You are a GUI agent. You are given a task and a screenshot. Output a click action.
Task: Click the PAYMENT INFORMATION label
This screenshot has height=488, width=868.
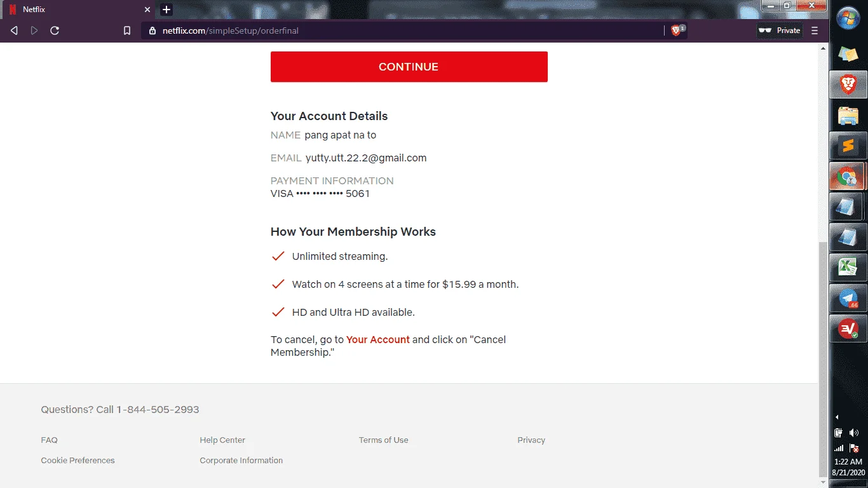click(x=332, y=181)
